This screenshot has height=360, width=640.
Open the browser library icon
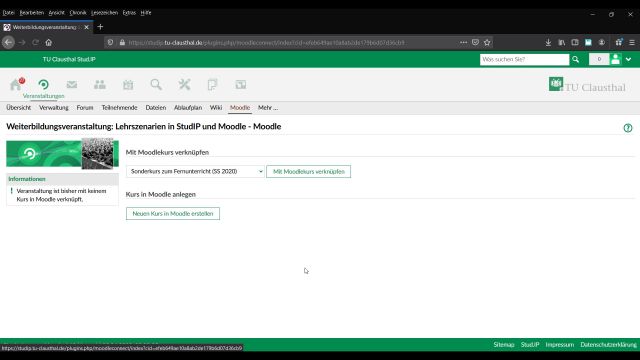click(x=562, y=42)
